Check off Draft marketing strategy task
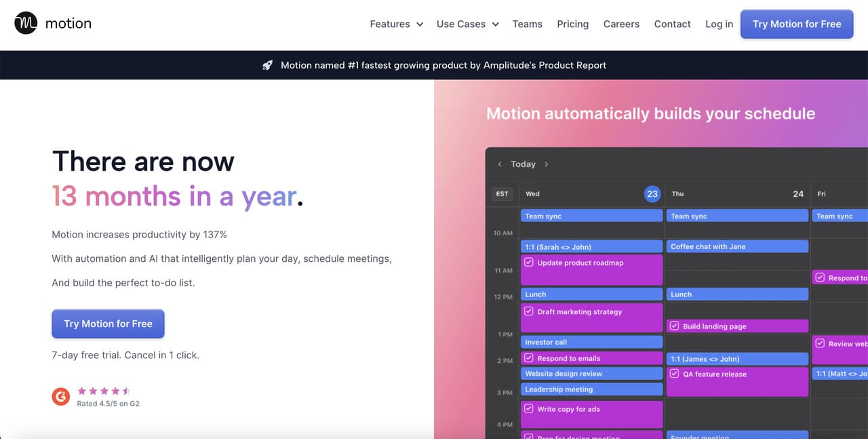The image size is (868, 439). click(529, 311)
